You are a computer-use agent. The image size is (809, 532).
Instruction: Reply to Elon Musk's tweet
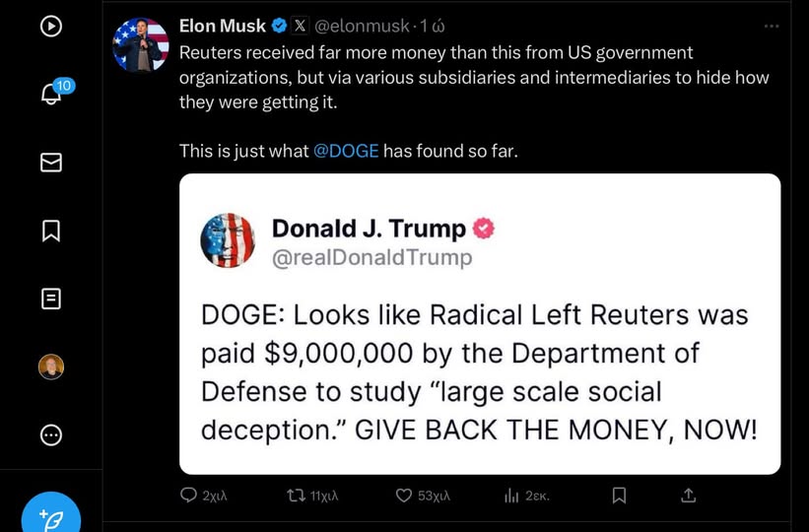[189, 496]
